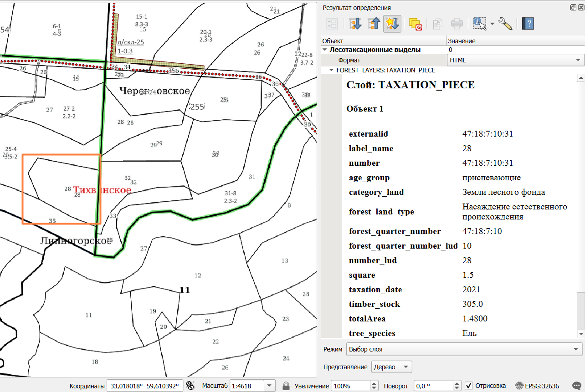This screenshot has height=392, width=585.
Task: Toggle the scale lock padlock icon
Action: pyautogui.click(x=286, y=386)
